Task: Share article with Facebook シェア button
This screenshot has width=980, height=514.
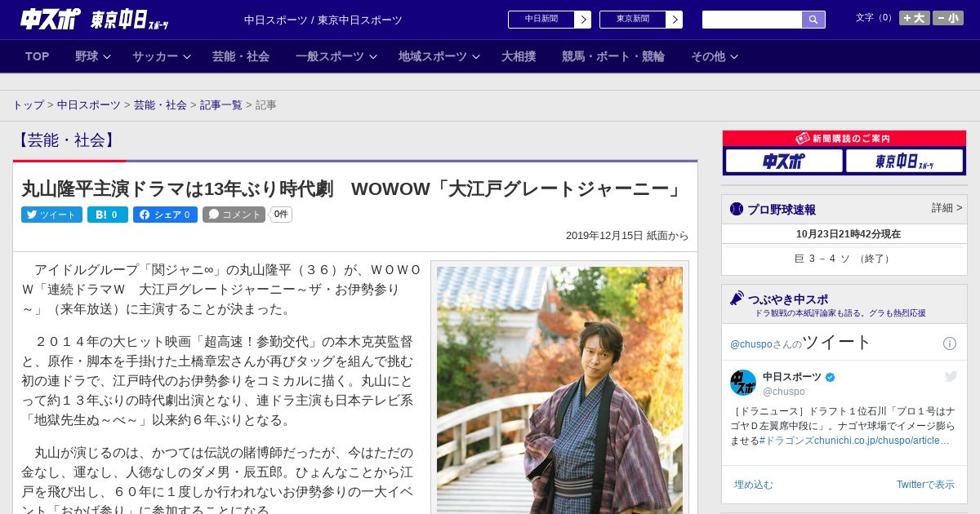Action: 166,215
